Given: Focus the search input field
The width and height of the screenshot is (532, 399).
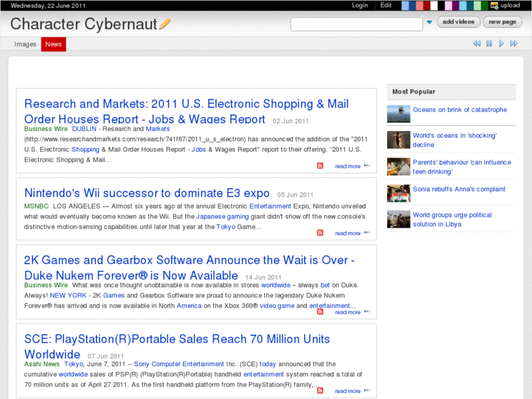Looking at the screenshot, I should (356, 24).
